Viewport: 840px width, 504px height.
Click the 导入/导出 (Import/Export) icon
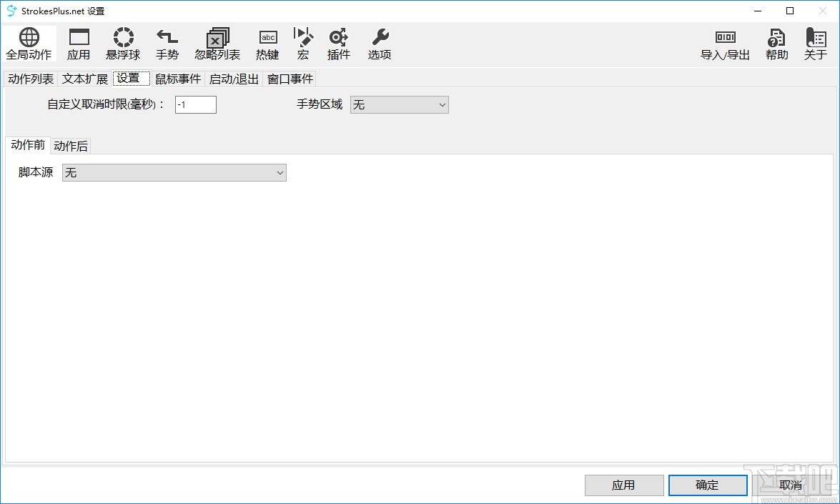pyautogui.click(x=725, y=43)
